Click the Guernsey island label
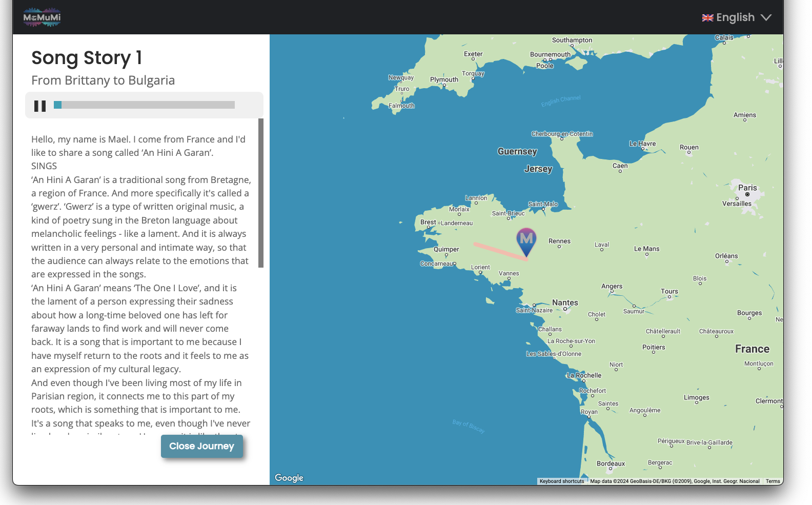This screenshot has width=812, height=505. click(517, 152)
